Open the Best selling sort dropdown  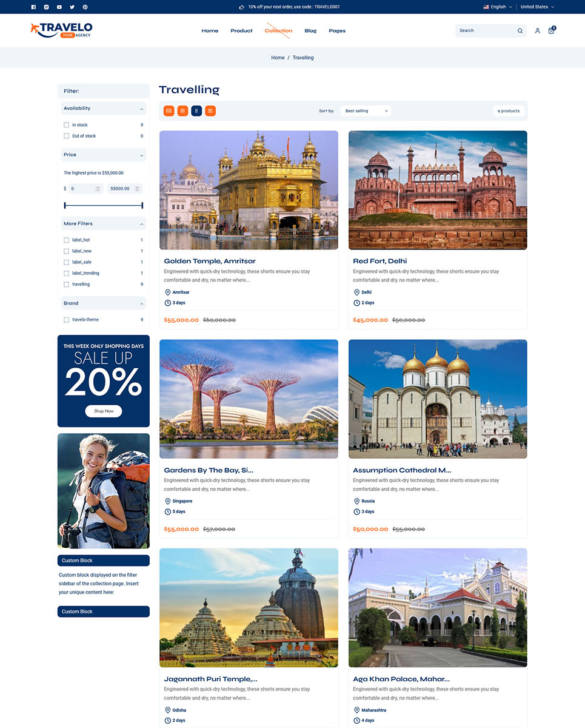point(366,111)
